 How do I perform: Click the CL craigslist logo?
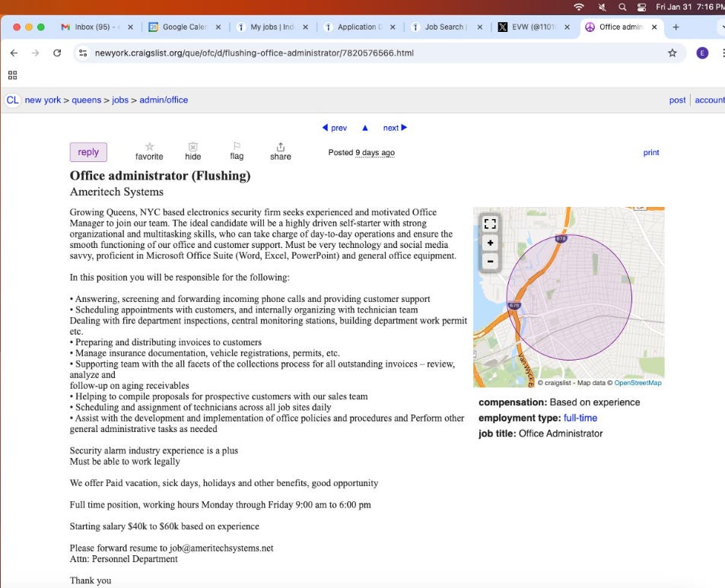12,100
